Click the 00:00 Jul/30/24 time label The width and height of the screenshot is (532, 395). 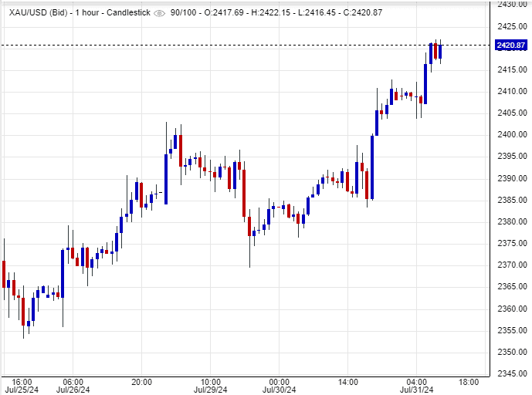coord(279,386)
